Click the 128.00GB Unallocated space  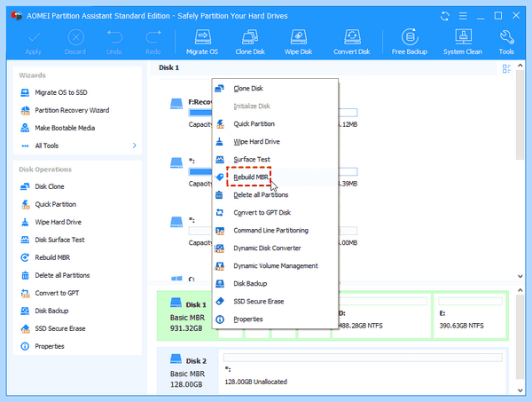coord(363,372)
